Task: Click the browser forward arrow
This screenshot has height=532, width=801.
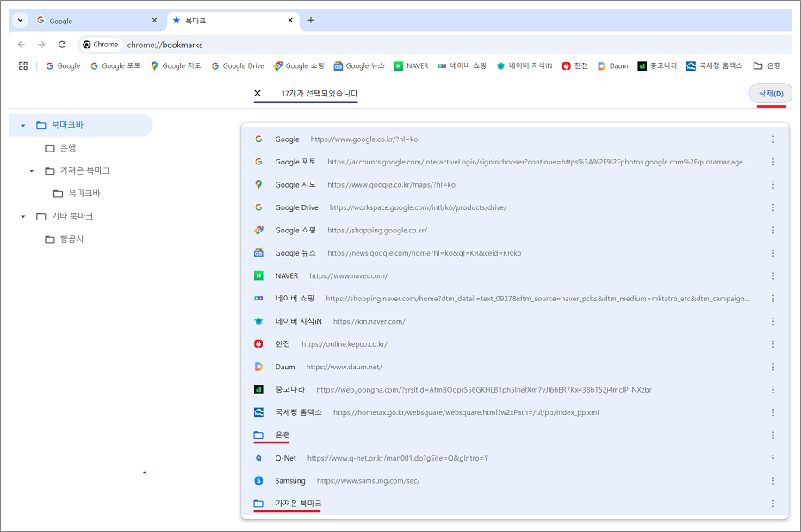Action: tap(41, 45)
